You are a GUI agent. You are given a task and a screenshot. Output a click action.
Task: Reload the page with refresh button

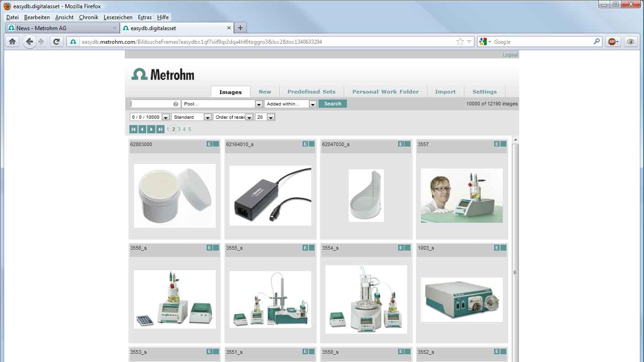click(x=56, y=42)
